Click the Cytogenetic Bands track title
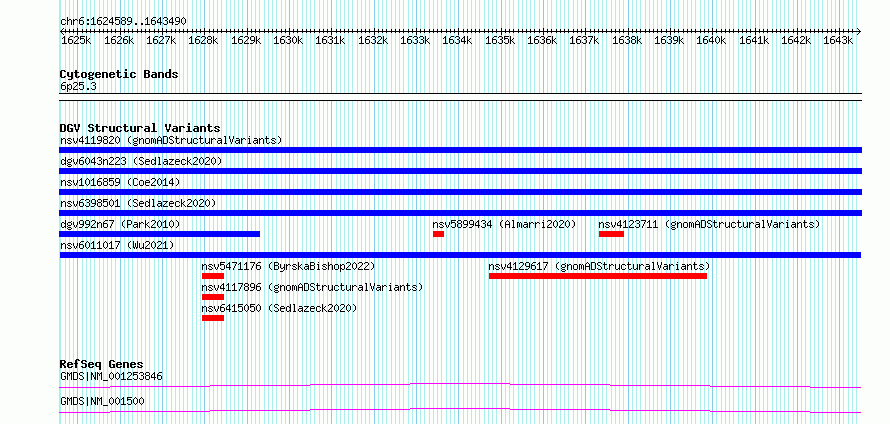This screenshot has width=890, height=424. click(x=119, y=74)
